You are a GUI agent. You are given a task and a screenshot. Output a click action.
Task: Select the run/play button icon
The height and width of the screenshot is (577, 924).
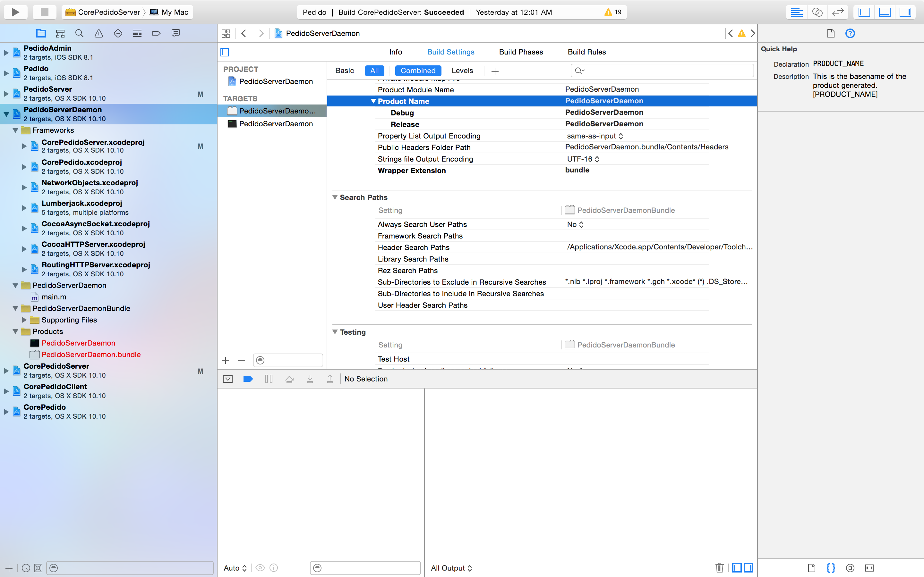15,12
